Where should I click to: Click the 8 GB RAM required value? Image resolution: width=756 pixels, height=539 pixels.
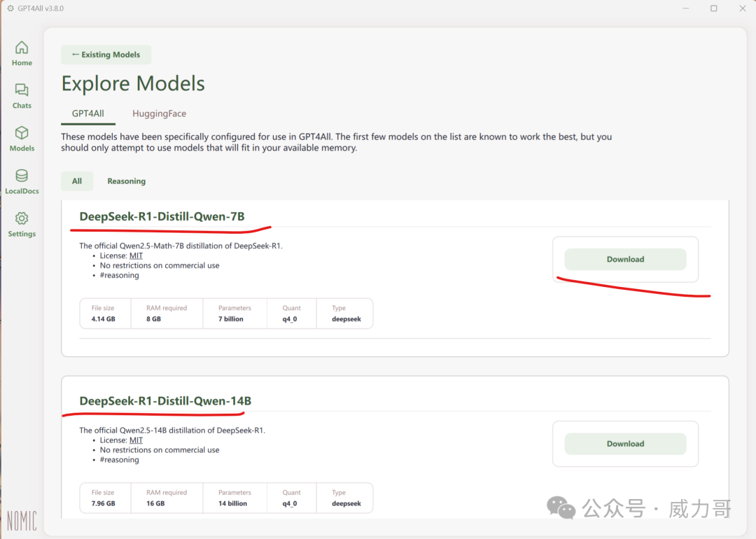point(154,319)
